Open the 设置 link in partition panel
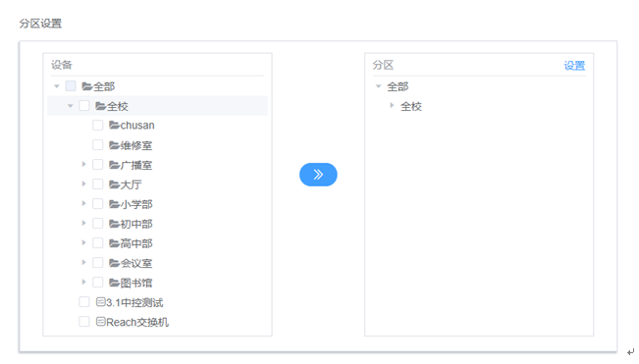 (x=574, y=66)
